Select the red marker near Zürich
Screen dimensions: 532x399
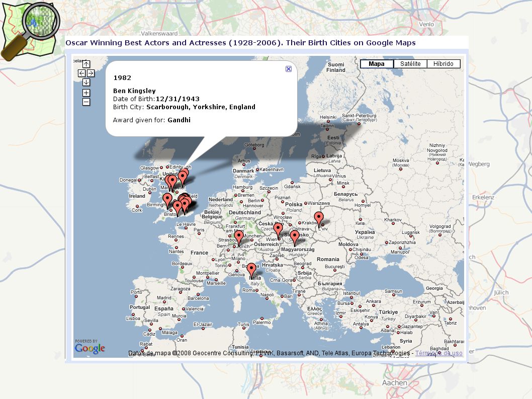pos(239,237)
